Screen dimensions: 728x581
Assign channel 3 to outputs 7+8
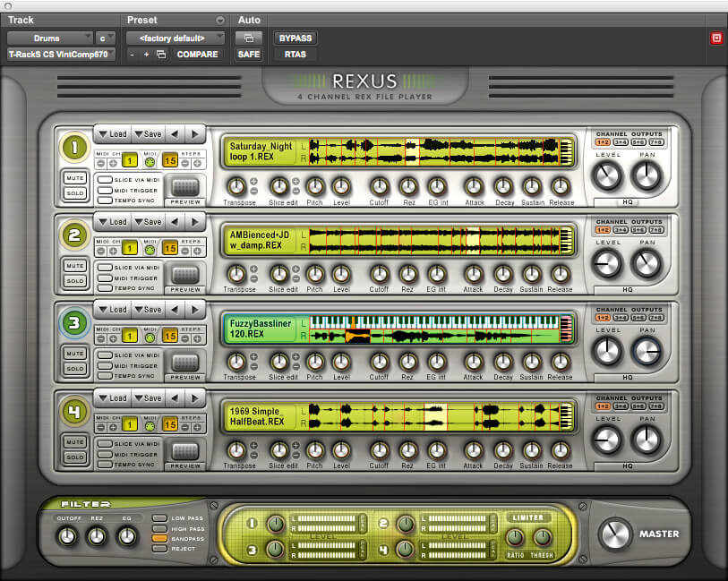[656, 318]
